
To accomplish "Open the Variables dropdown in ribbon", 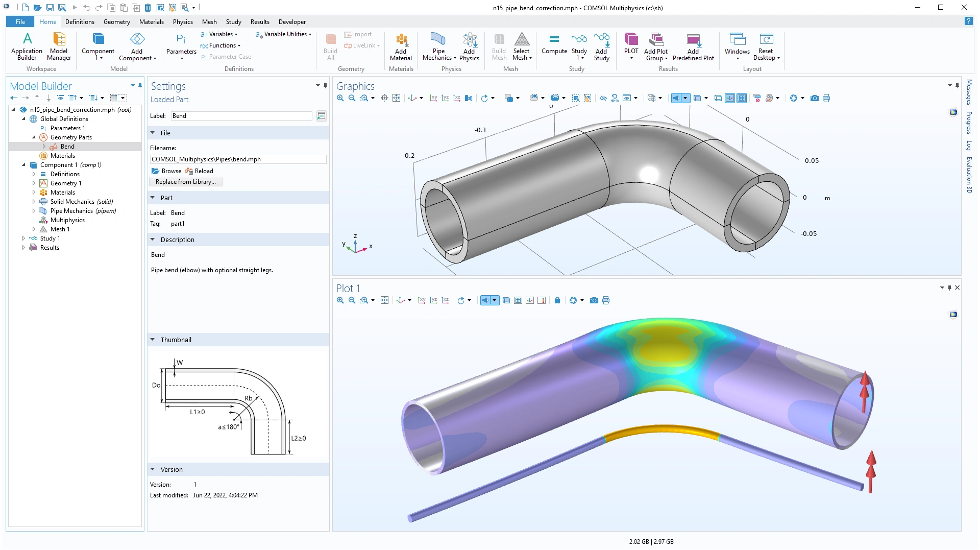I will pos(220,34).
